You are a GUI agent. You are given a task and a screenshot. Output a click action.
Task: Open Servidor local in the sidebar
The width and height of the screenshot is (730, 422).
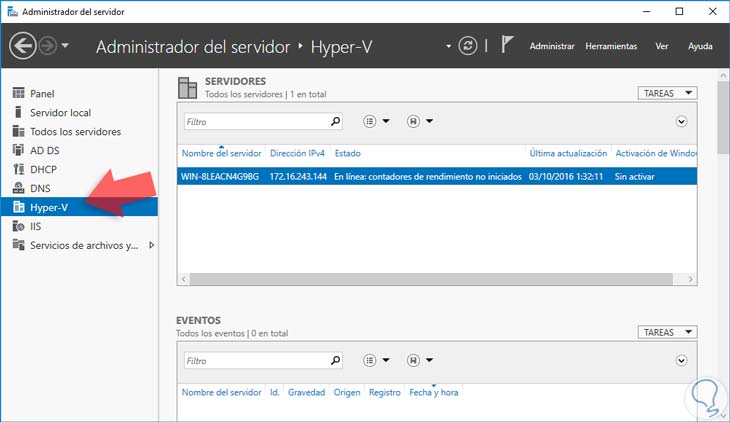pyautogui.click(x=61, y=113)
